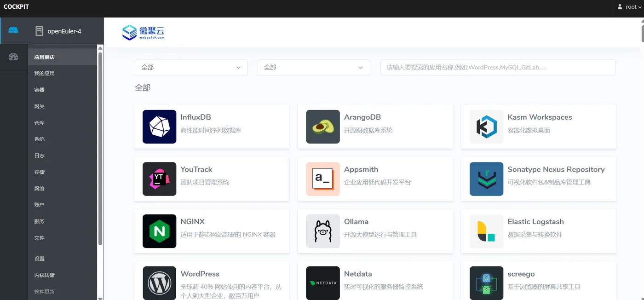The height and width of the screenshot is (300, 644).
Task: Click the Ollama llama icon
Action: click(323, 231)
